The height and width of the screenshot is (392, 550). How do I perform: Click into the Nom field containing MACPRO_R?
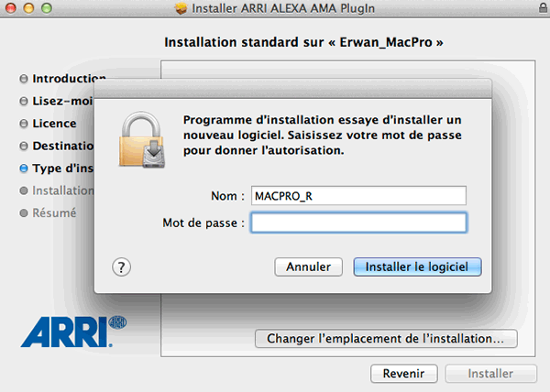click(358, 195)
